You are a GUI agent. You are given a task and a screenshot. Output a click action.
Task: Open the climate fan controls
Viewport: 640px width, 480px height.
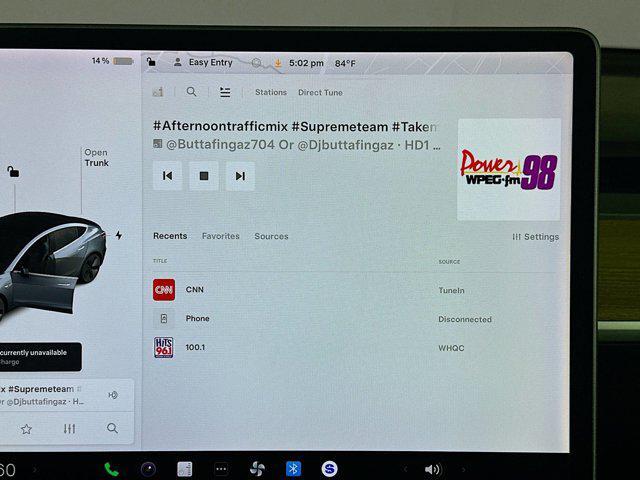257,469
